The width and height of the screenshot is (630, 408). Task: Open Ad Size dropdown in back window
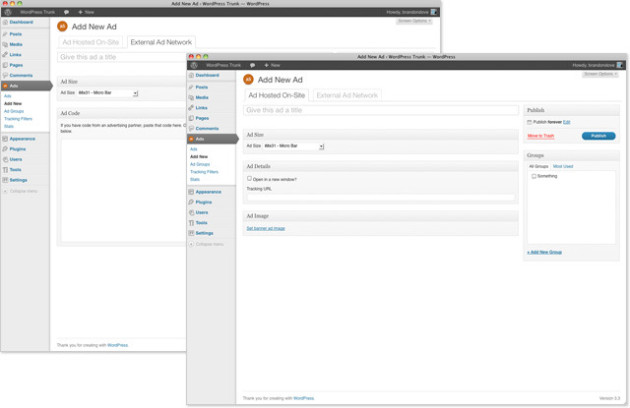tap(108, 93)
